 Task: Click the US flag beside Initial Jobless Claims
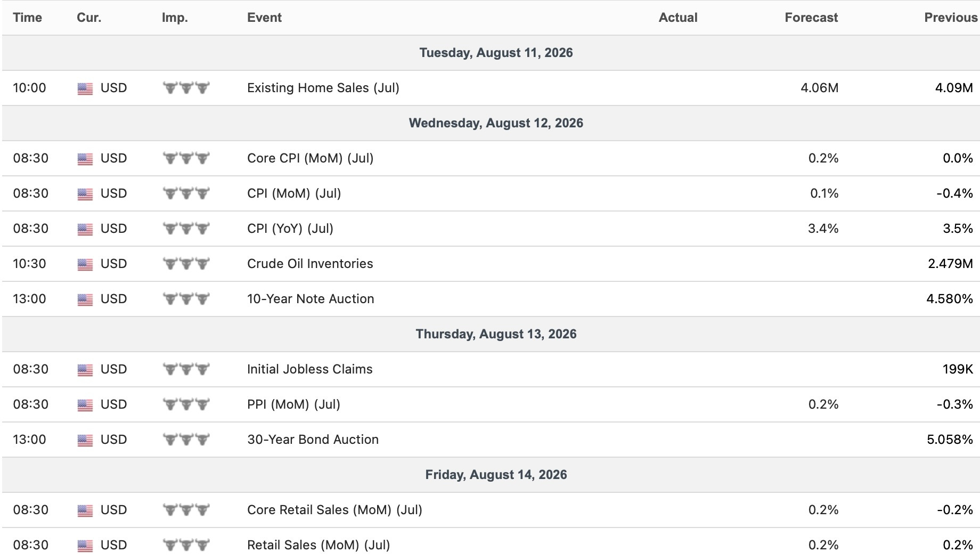[x=85, y=370]
